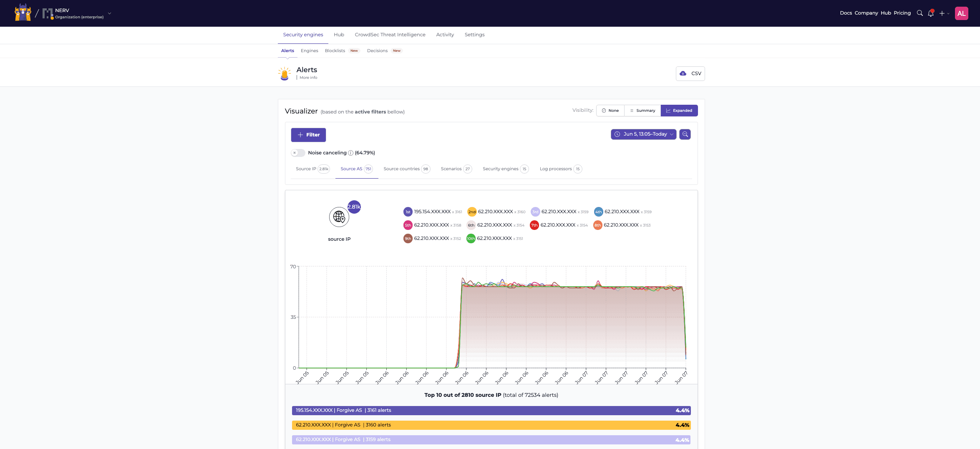Screen dimensions: 980x449
Task: Download alerts as CSV
Action: 690,73
